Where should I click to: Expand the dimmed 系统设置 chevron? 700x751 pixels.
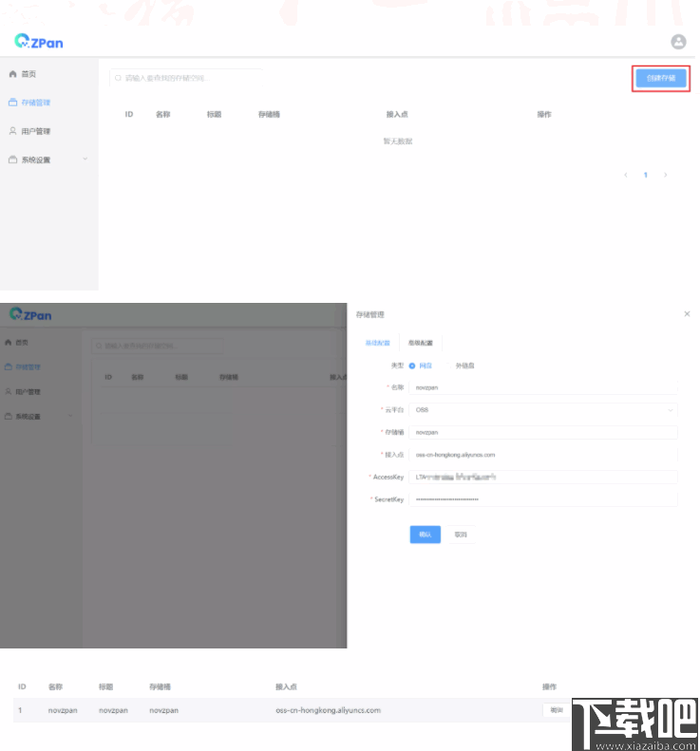click(x=70, y=416)
